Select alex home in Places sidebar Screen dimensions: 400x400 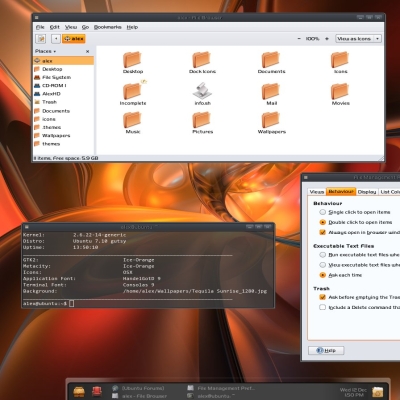click(x=63, y=61)
